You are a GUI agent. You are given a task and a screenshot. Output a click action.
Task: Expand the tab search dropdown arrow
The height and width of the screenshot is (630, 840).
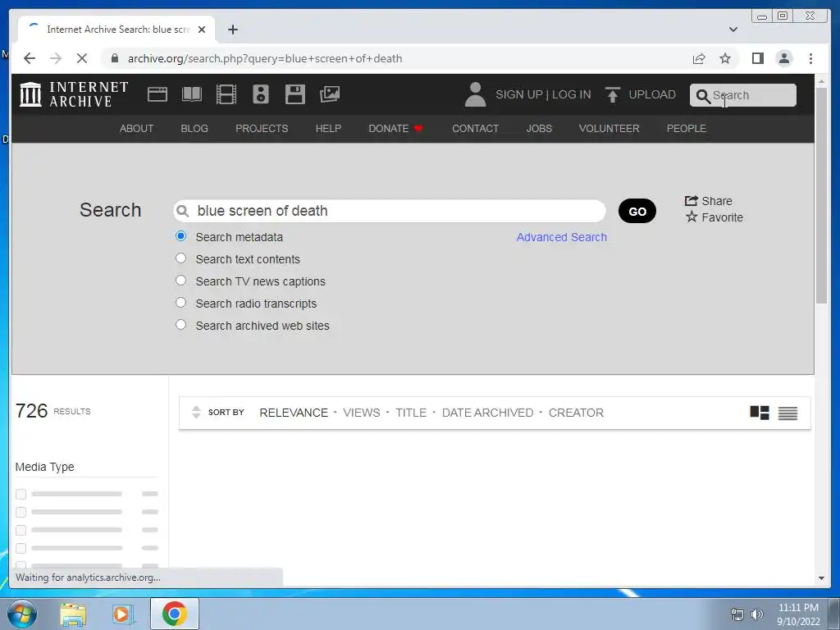tap(733, 30)
